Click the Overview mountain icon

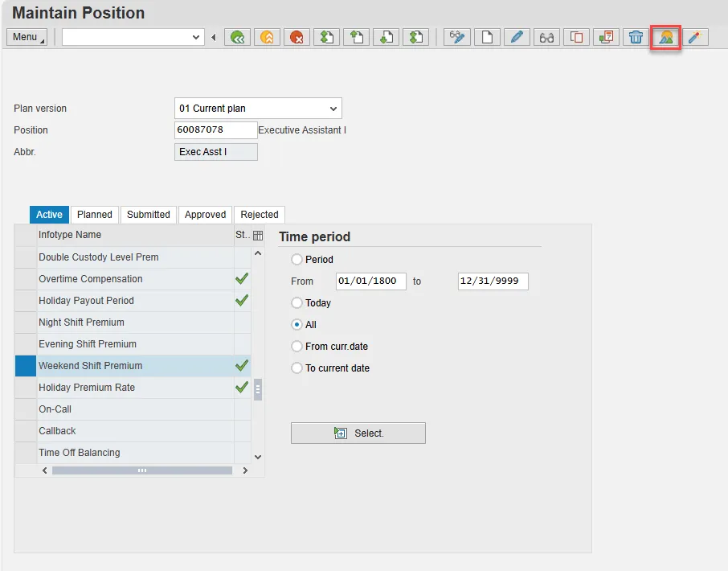click(666, 37)
